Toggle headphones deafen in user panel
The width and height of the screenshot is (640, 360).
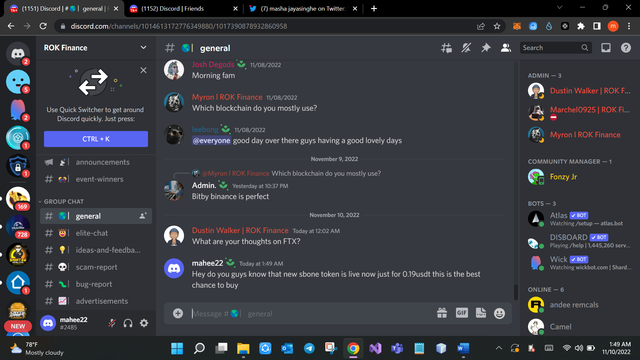[128, 323]
